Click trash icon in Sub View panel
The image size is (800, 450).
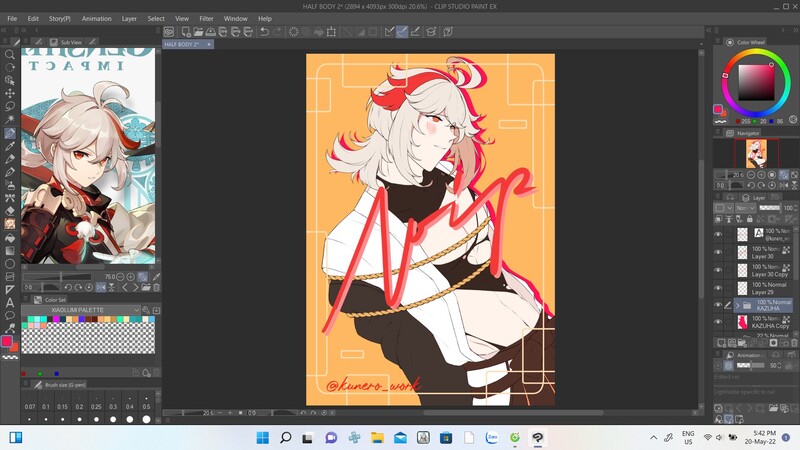pyautogui.click(x=157, y=287)
